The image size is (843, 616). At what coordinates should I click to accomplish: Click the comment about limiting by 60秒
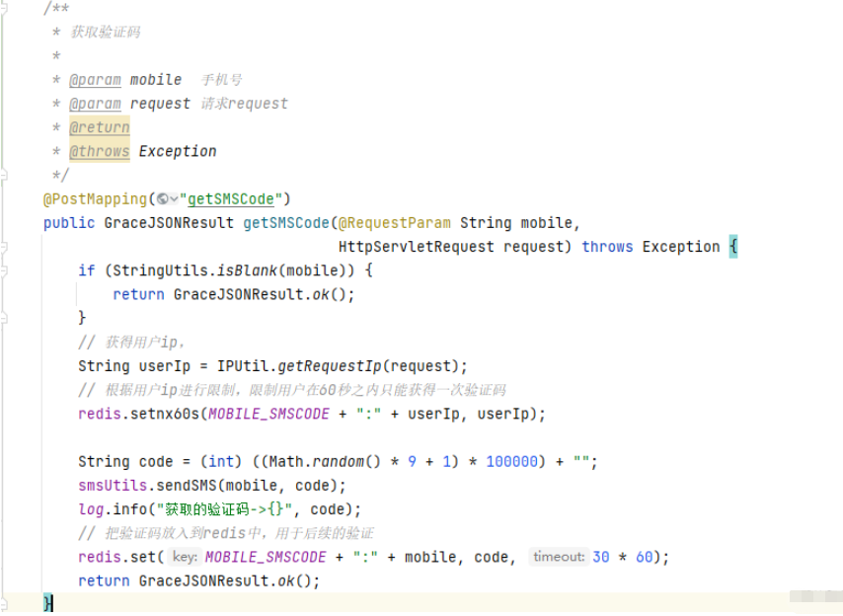point(292,390)
